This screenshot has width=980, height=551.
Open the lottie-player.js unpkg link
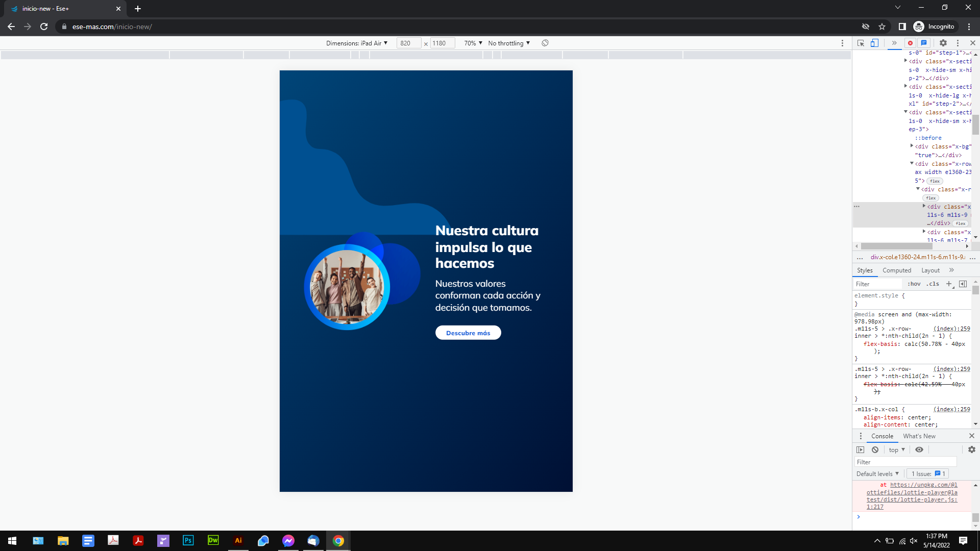tap(912, 496)
